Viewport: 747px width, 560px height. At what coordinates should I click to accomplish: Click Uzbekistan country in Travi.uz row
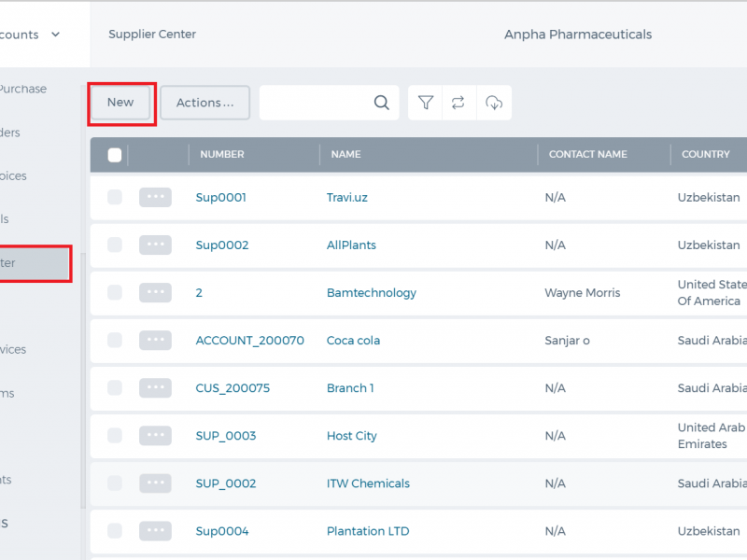709,198
